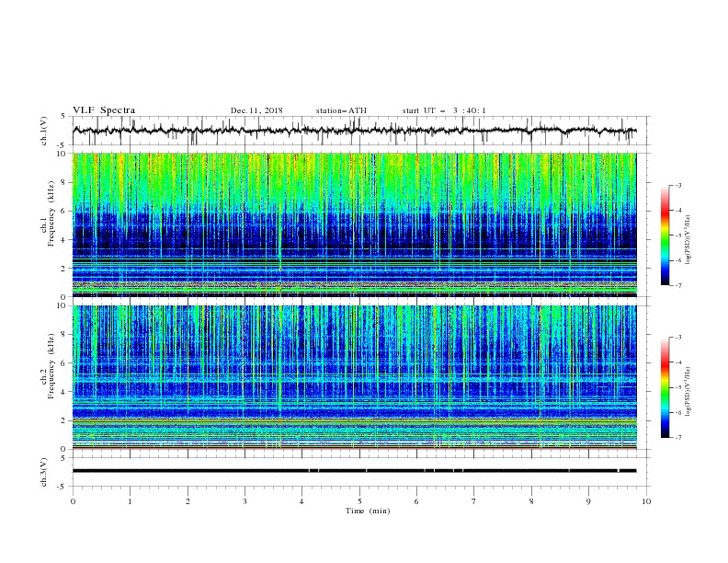This screenshot has width=728, height=563.
Task: Click the "-3" tick on ch.2 colorbar
Action: (678, 338)
